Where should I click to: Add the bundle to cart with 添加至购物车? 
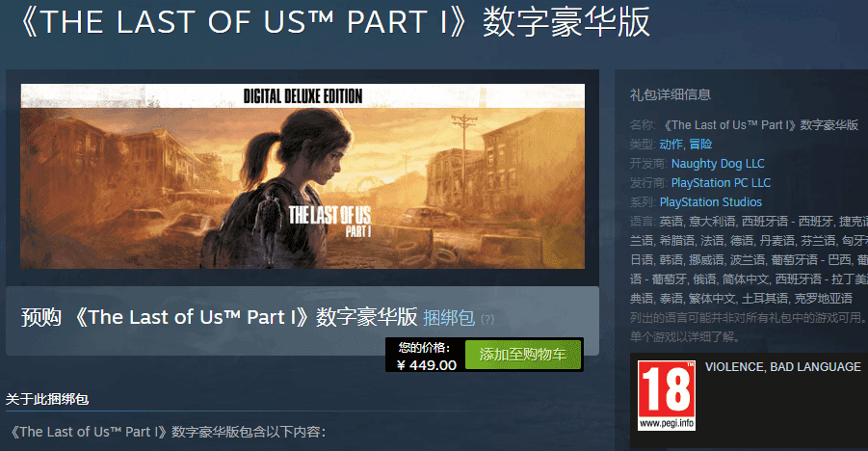[x=523, y=355]
